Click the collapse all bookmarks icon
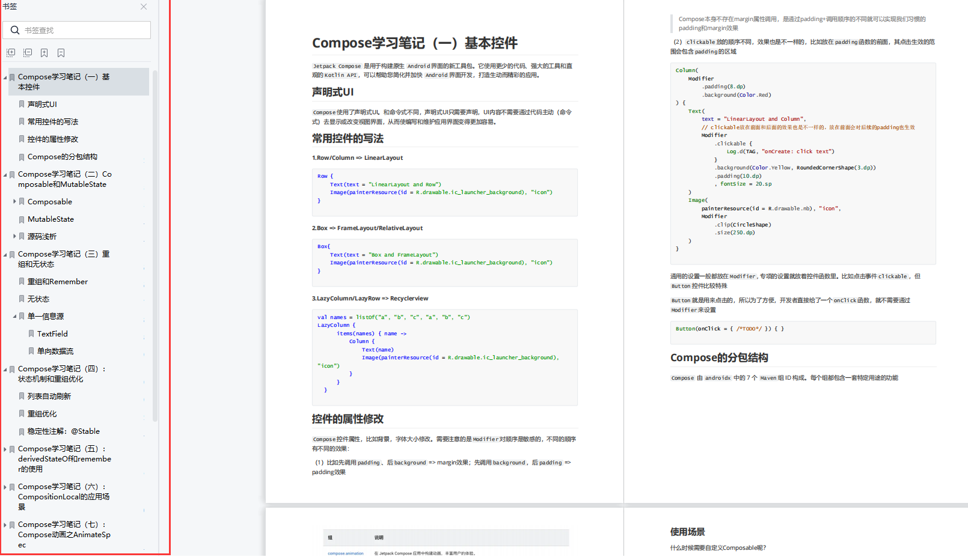Viewport: 968px width, 560px height. 28,53
